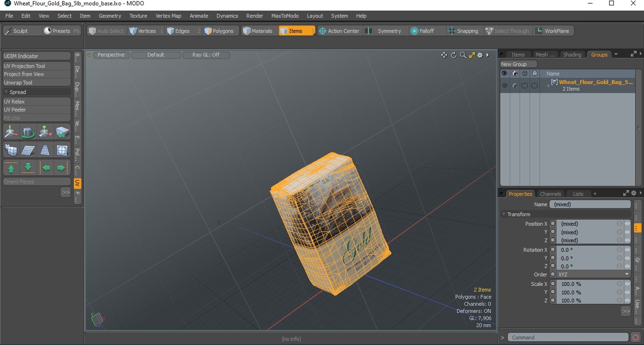Switch to the Shading tab
Image resolution: width=644 pixels, height=345 pixels.
click(572, 55)
